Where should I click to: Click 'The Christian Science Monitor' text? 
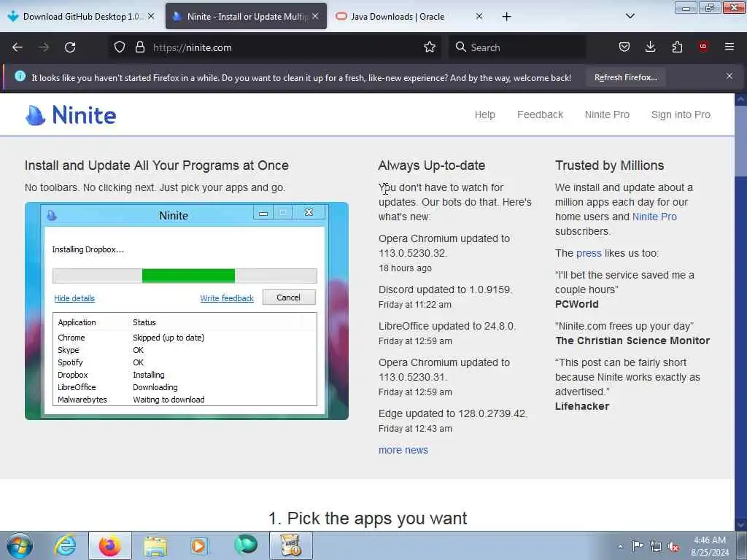[632, 341]
